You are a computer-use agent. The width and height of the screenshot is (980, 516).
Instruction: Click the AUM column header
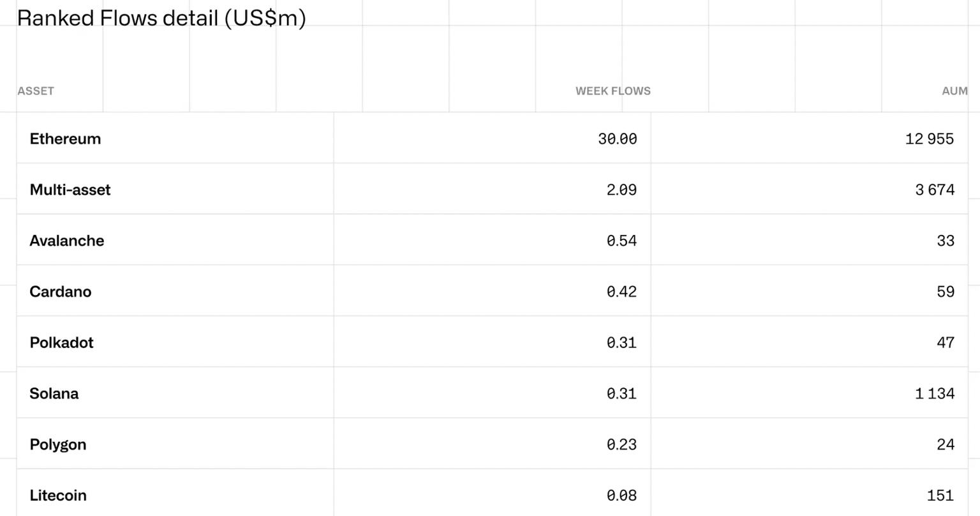[x=954, y=91]
